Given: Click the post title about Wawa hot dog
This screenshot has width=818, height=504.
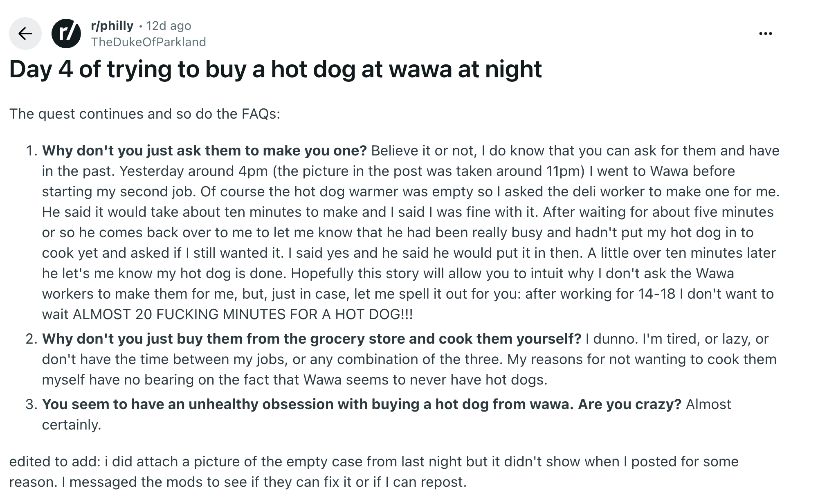Looking at the screenshot, I should (x=275, y=69).
